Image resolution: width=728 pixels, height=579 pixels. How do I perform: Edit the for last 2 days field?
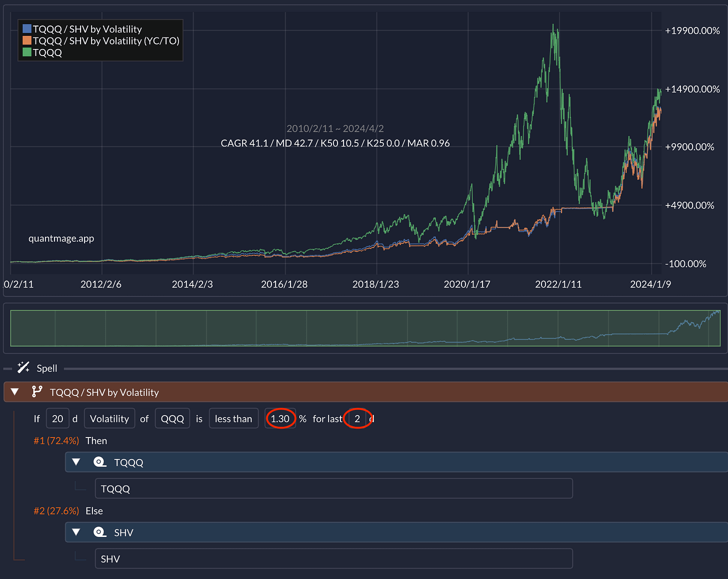tap(357, 418)
